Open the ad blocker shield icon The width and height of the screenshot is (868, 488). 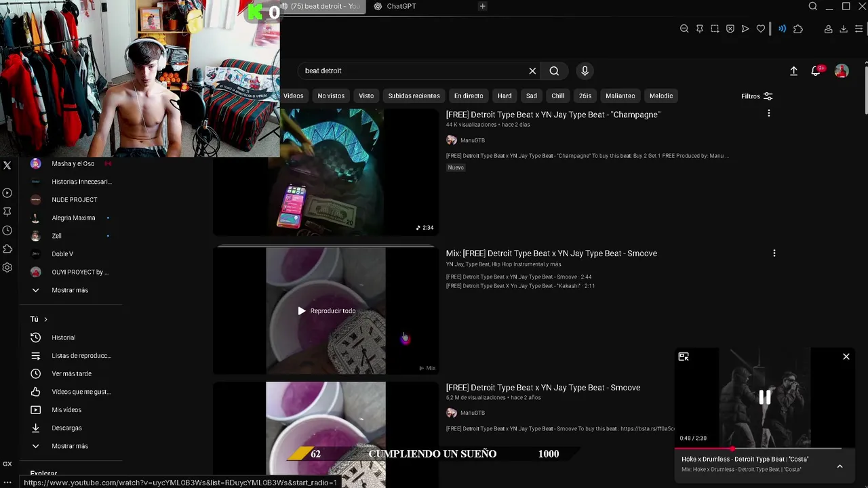730,28
